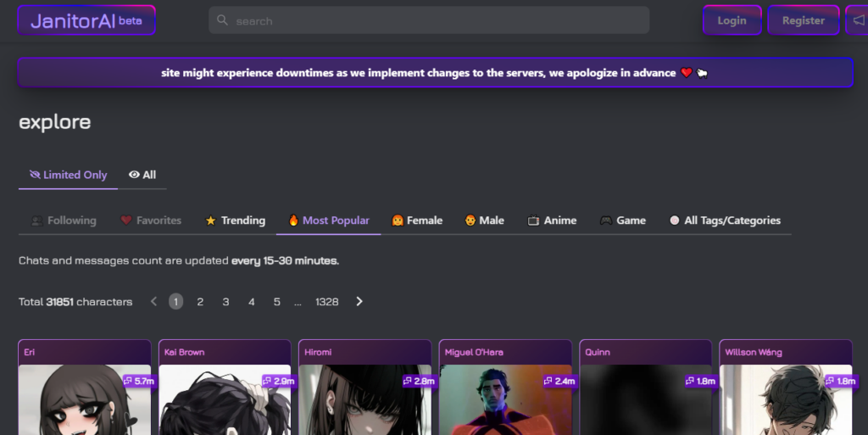The height and width of the screenshot is (435, 868).
Task: Go to next page arrow
Action: click(359, 302)
